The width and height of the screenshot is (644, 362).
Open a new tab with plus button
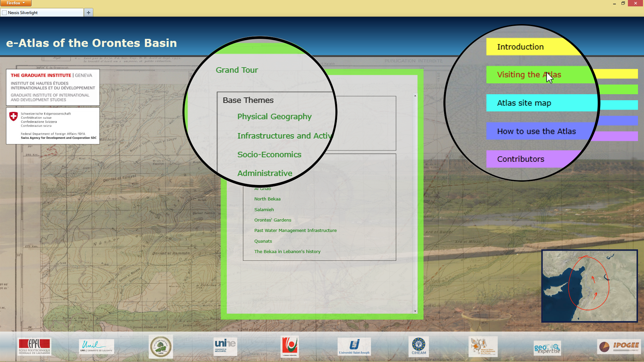click(89, 13)
